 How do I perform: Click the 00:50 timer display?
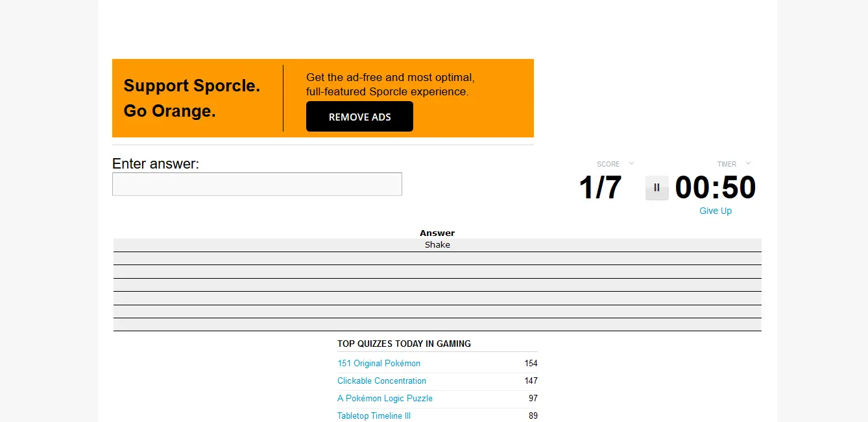coord(716,188)
